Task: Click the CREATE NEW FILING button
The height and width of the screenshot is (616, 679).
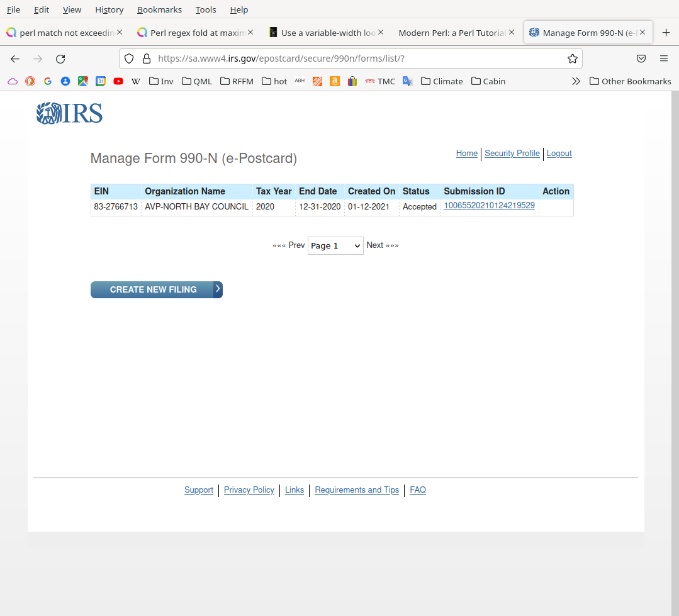Action: (156, 289)
